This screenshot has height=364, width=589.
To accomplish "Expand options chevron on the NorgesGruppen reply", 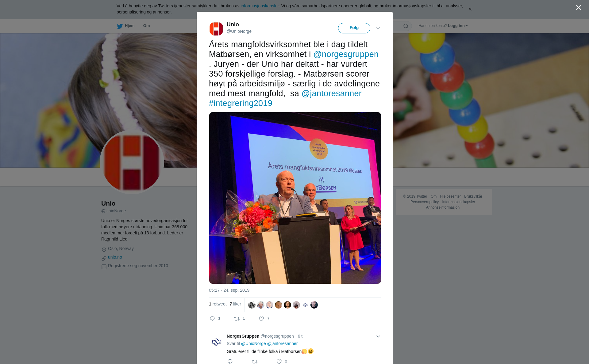I will pyautogui.click(x=378, y=336).
